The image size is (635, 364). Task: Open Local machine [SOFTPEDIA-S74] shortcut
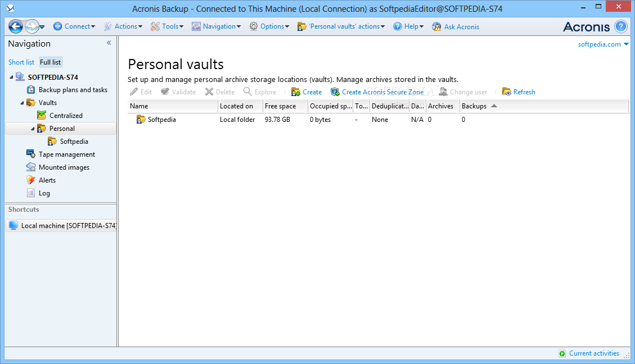click(x=61, y=226)
